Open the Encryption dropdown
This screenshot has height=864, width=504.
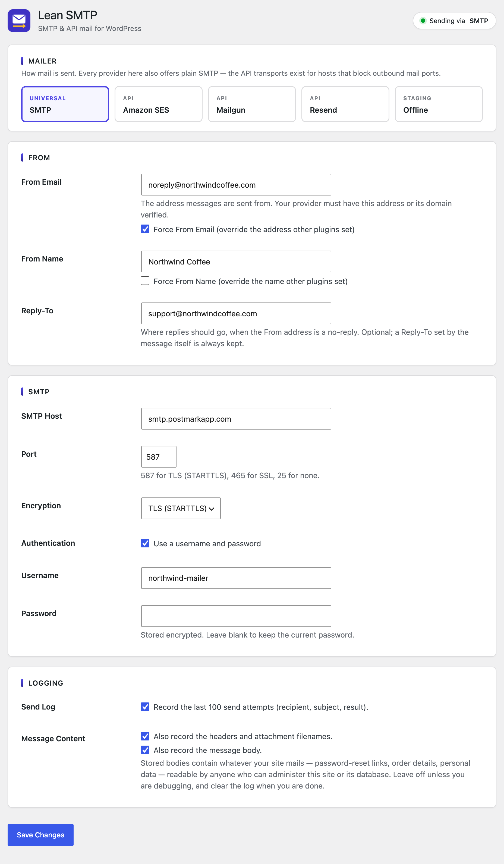tap(181, 508)
